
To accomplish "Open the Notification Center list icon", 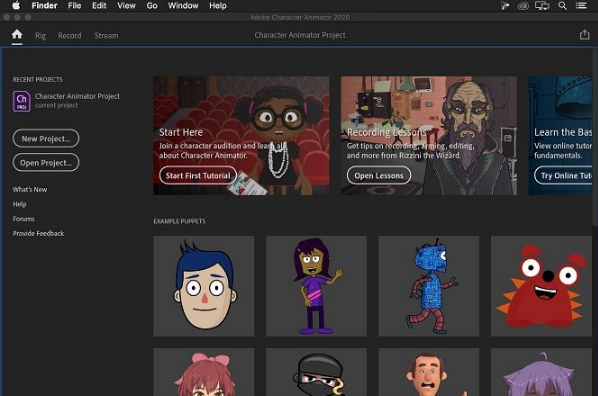I will 581,6.
